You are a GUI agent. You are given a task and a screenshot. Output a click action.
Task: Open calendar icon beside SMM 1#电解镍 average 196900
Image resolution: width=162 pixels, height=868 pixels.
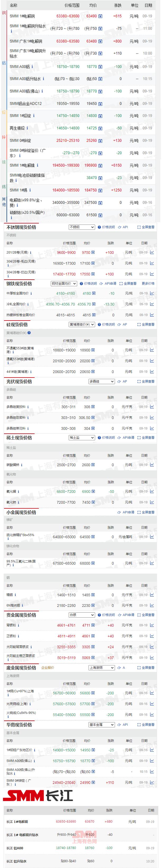100,165
